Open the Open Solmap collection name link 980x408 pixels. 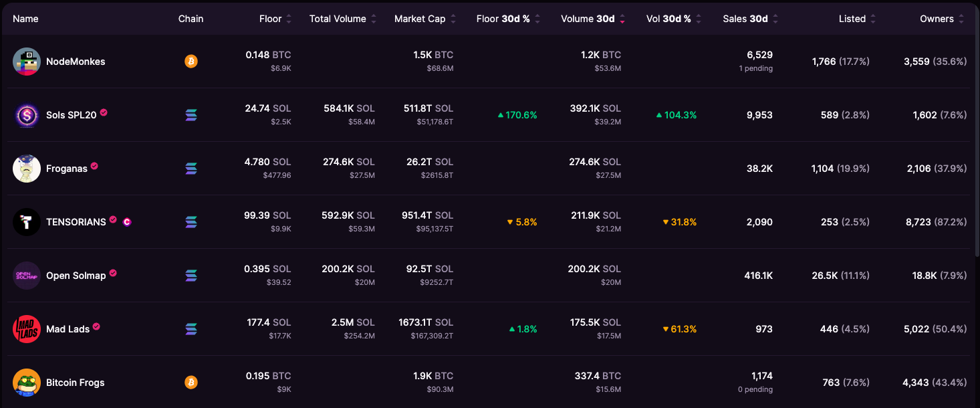click(76, 276)
